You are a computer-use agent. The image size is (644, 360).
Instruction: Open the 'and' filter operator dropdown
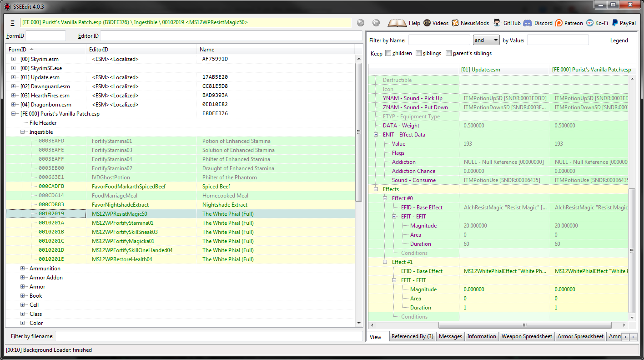(486, 40)
